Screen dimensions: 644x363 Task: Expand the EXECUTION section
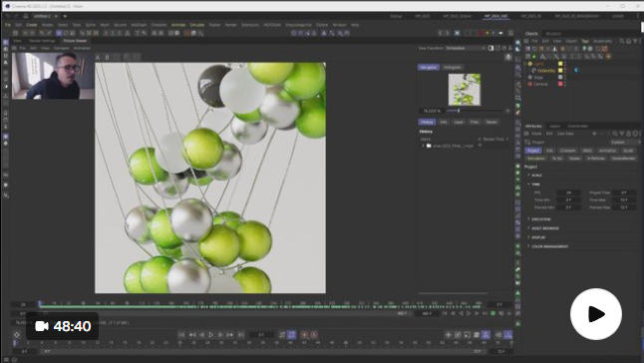[x=540, y=219]
